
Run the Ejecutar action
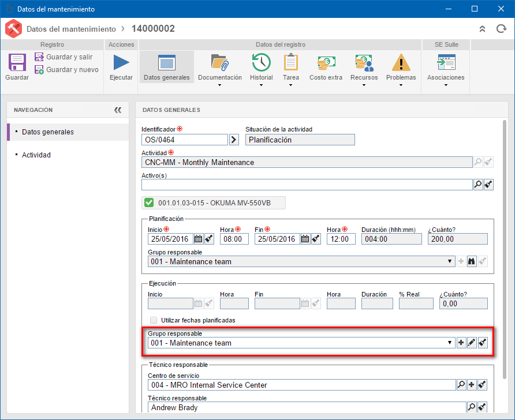pos(121,67)
